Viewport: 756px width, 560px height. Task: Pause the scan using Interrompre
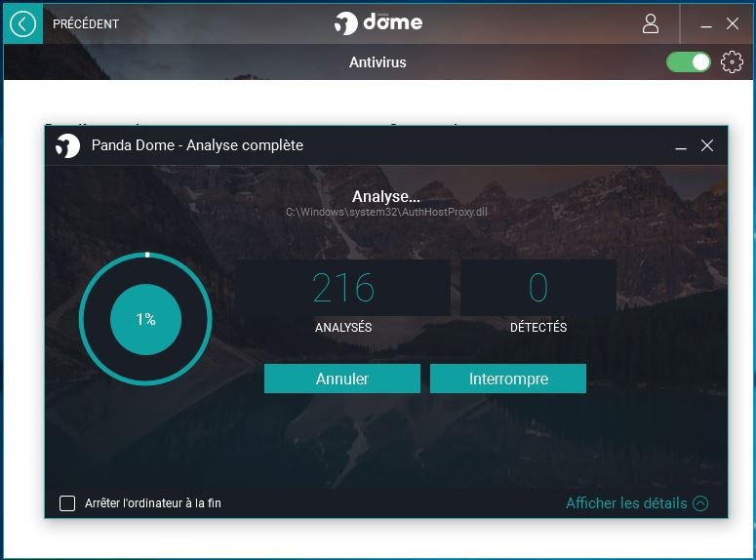point(508,379)
